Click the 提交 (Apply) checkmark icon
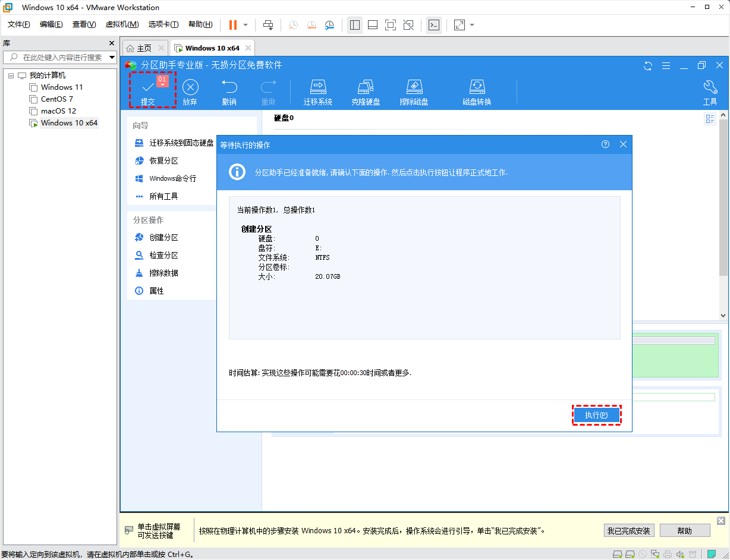This screenshot has width=730, height=560. pyautogui.click(x=147, y=87)
